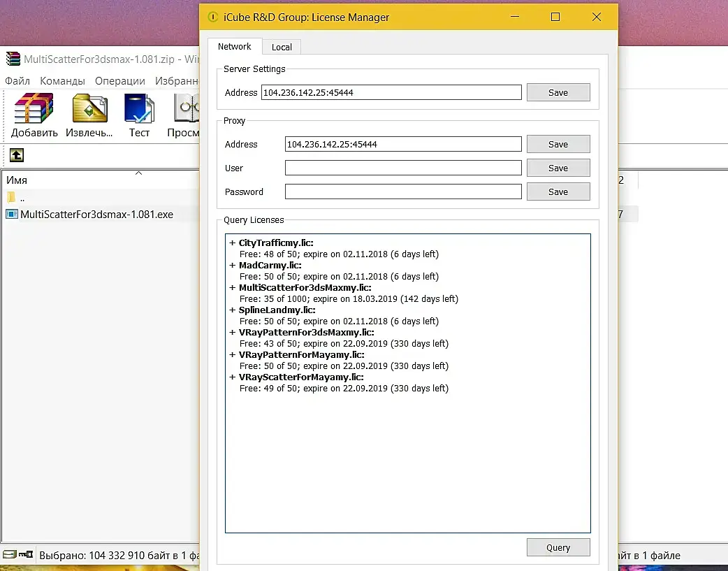Viewport: 728px width, 571px height.
Task: Click the Просмотр (View) icon in WinRAR
Action: pos(187,109)
